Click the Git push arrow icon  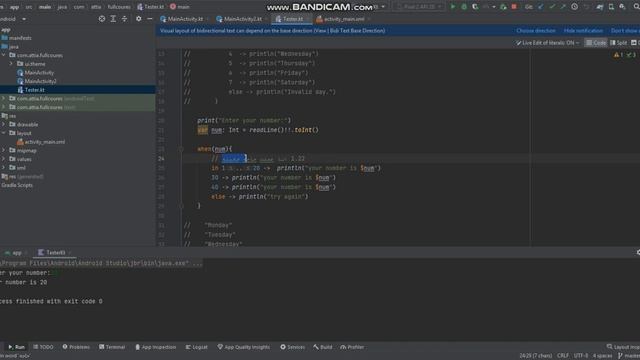[x=563, y=7]
